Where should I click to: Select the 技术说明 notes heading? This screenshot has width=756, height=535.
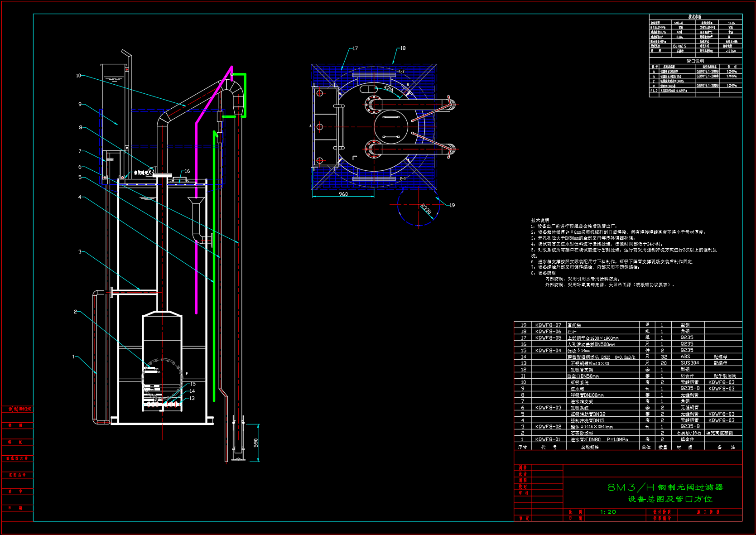(540, 221)
